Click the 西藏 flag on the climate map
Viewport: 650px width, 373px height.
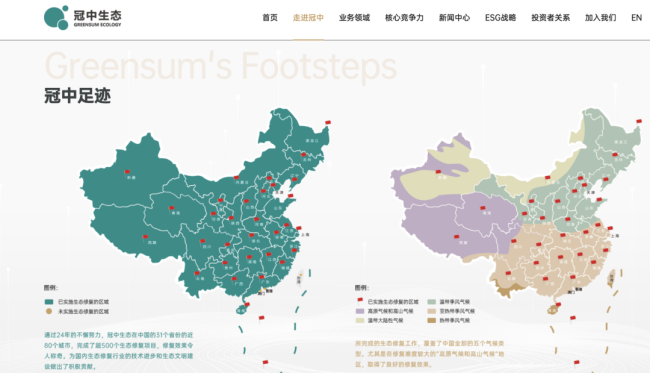tap(456, 237)
